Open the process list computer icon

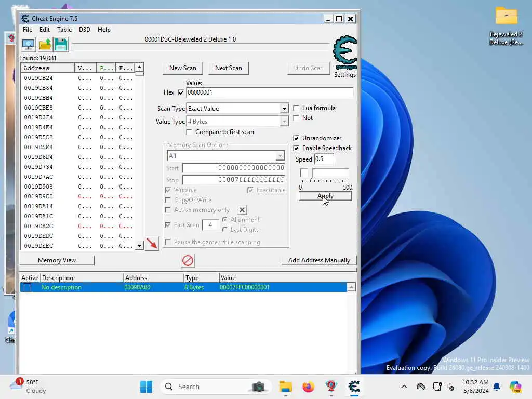(28, 45)
